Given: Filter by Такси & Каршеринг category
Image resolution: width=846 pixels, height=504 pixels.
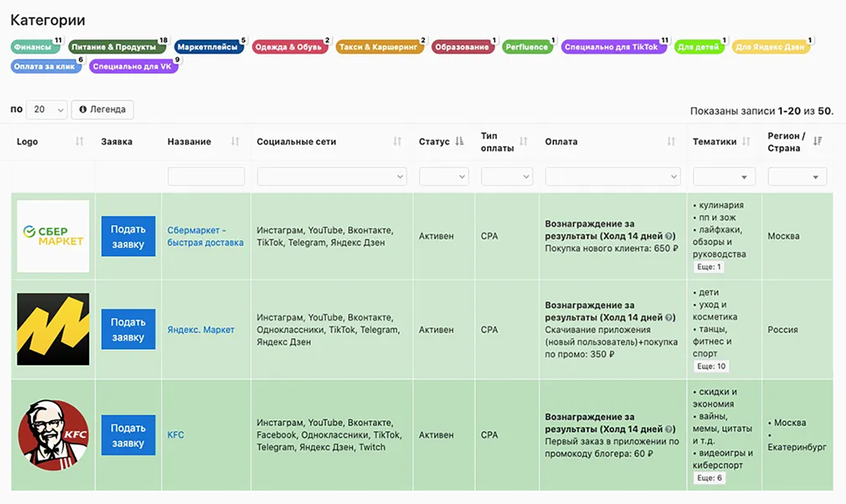Looking at the screenshot, I should pyautogui.click(x=380, y=47).
